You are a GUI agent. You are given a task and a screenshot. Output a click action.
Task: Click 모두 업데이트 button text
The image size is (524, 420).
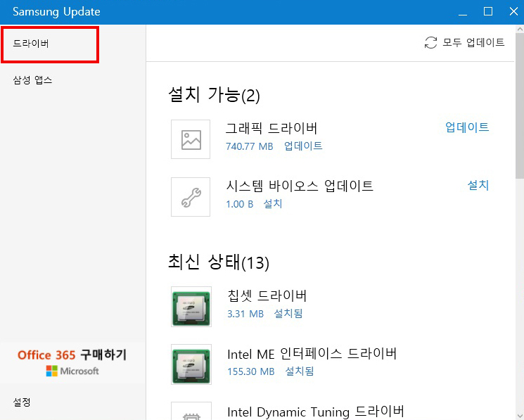tap(473, 42)
